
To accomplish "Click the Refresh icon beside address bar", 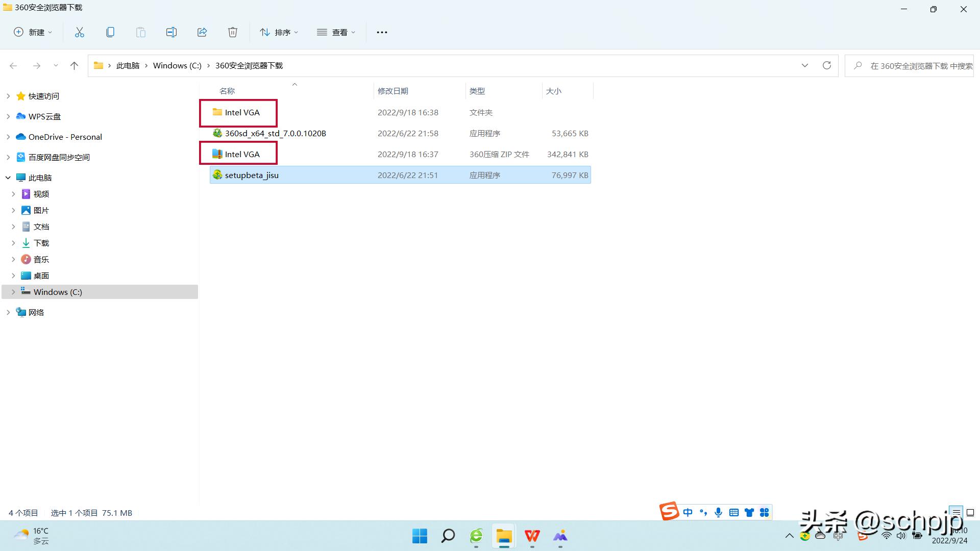I will [826, 65].
